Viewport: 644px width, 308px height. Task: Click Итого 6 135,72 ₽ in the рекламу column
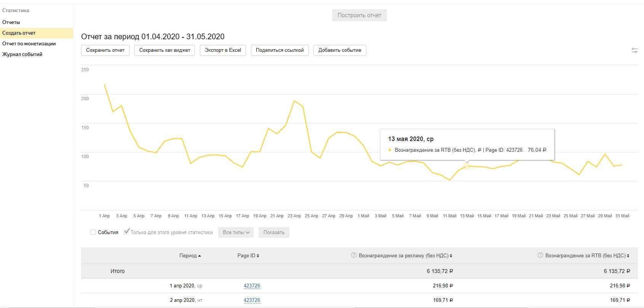coord(440,271)
